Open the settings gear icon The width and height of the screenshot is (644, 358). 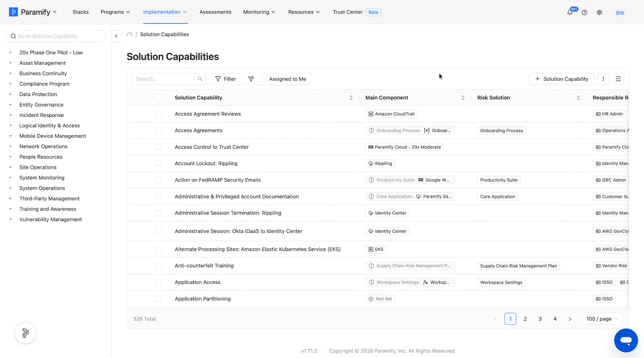[x=599, y=13]
